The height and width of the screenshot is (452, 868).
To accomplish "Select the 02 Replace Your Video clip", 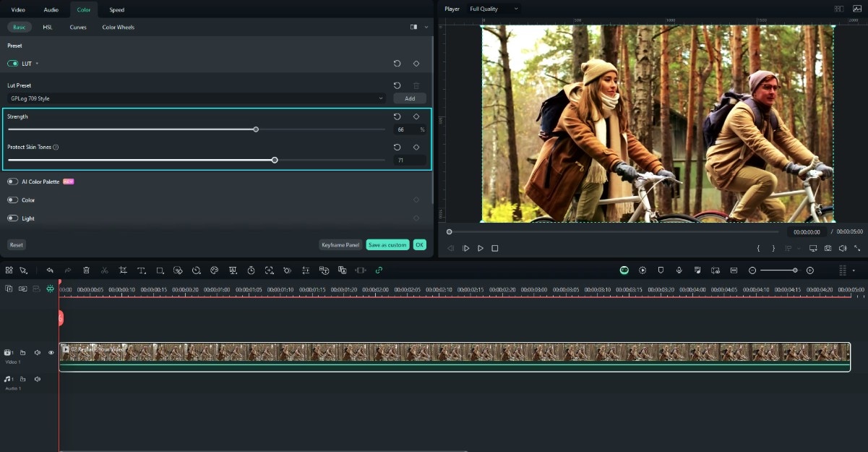I will pyautogui.click(x=455, y=357).
